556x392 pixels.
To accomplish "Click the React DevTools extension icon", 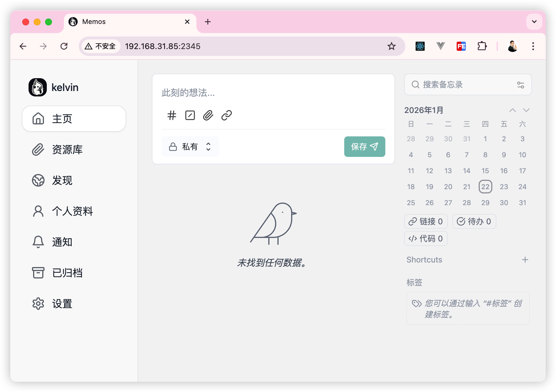I will pos(420,46).
